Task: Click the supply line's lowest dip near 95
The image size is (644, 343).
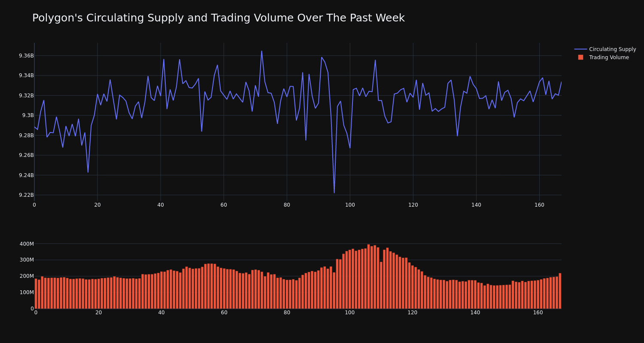Action: tap(334, 193)
